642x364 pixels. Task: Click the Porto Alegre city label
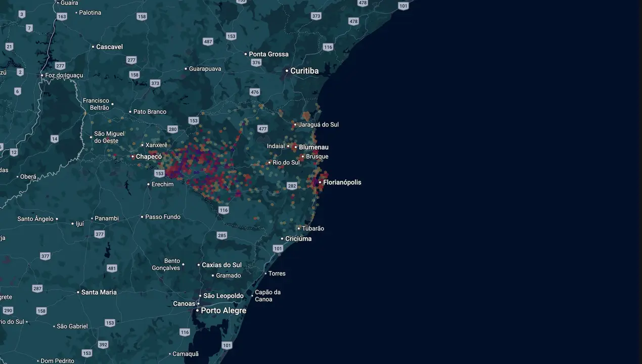click(223, 310)
